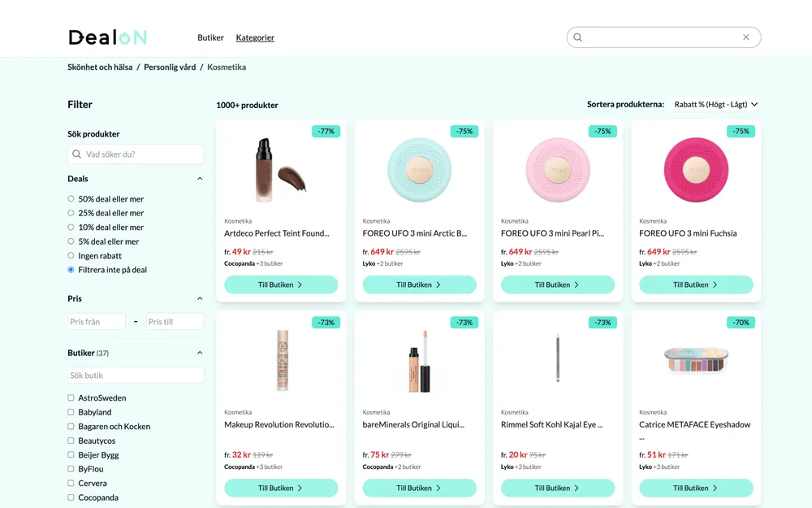The image size is (812, 508).
Task: Tick the Babyland store checkbox
Action: click(x=71, y=412)
